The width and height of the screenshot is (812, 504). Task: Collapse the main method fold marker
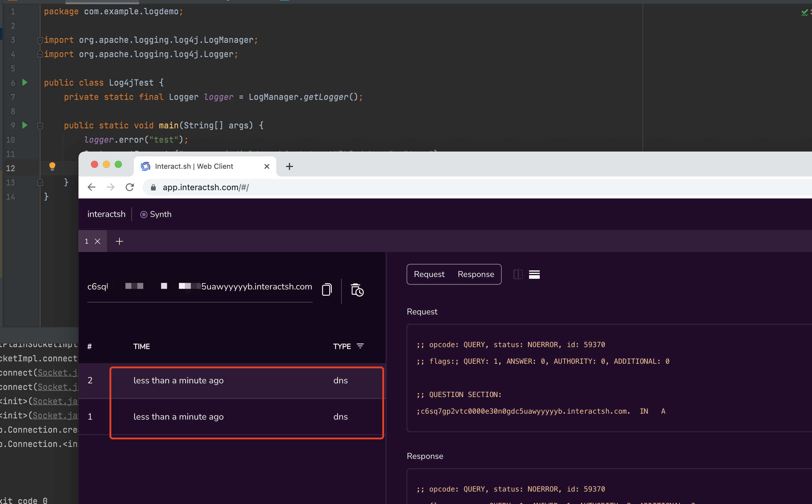coord(40,126)
